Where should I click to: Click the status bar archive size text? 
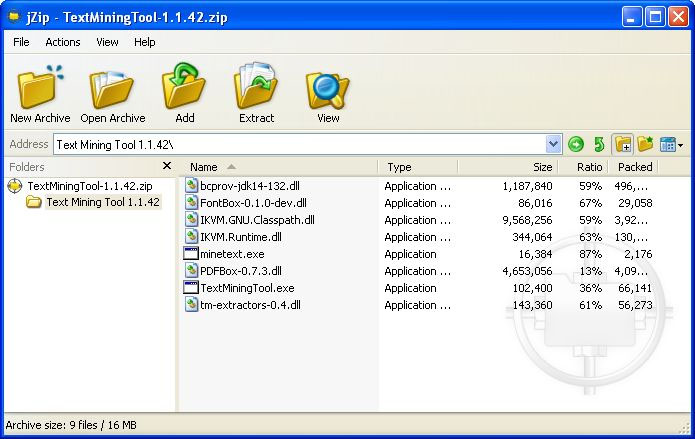click(71, 425)
